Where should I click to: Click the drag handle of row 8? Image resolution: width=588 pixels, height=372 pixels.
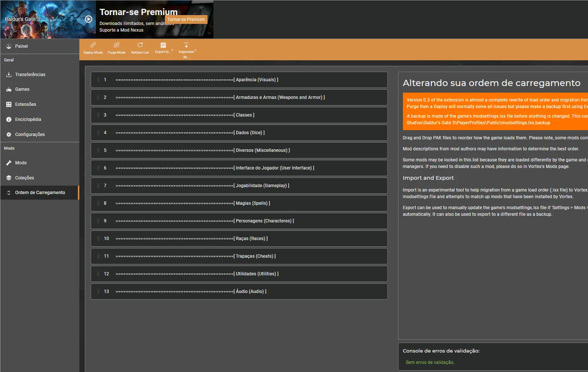pyautogui.click(x=98, y=203)
